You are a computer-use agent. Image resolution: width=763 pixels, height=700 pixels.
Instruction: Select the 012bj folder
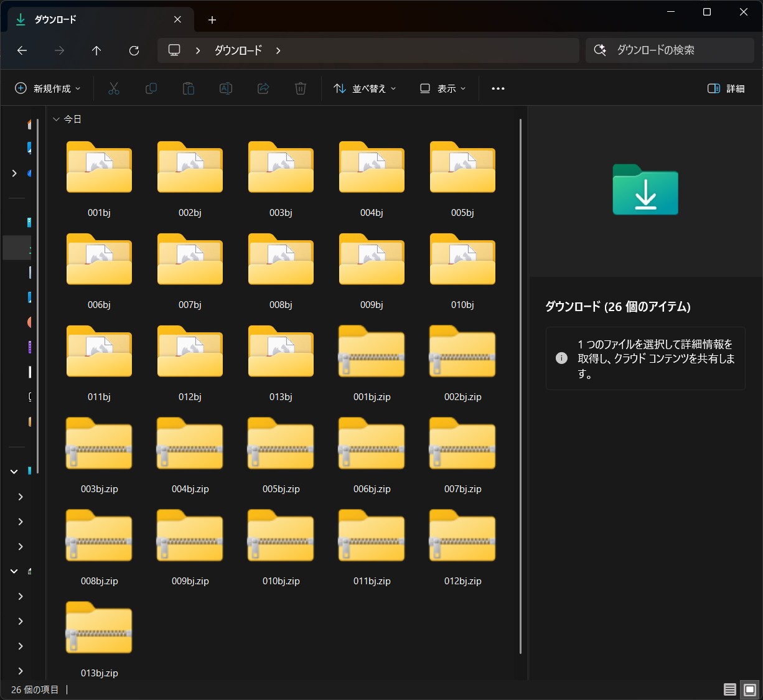pos(190,363)
